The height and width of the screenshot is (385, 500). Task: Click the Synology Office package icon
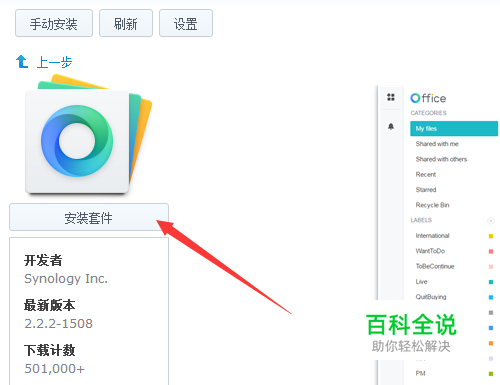click(x=88, y=134)
